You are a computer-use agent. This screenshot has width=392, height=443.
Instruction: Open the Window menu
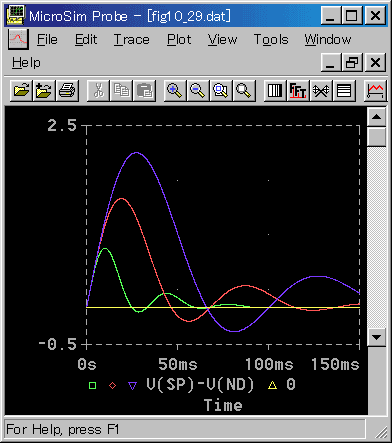click(328, 40)
